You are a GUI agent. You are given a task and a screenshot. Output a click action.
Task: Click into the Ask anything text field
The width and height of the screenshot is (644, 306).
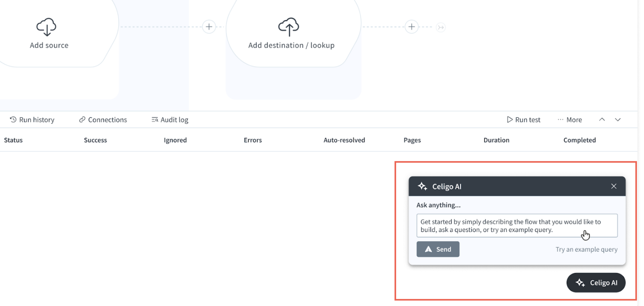517,225
